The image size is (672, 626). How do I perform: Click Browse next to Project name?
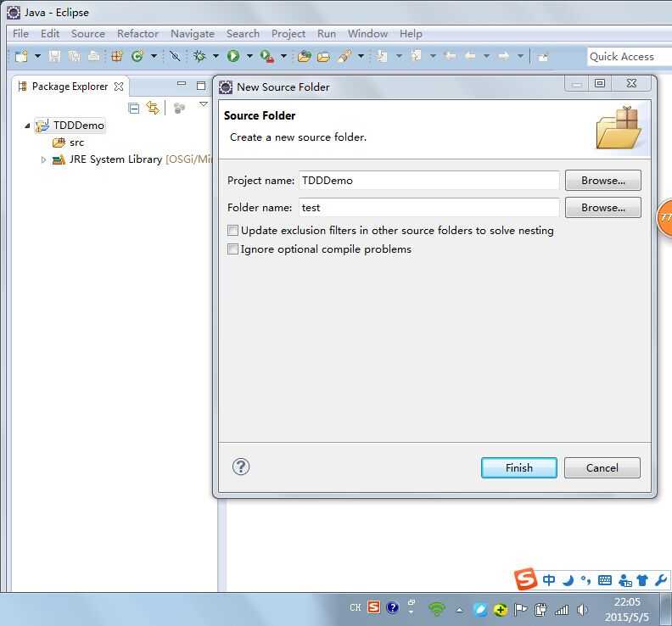[x=602, y=181]
